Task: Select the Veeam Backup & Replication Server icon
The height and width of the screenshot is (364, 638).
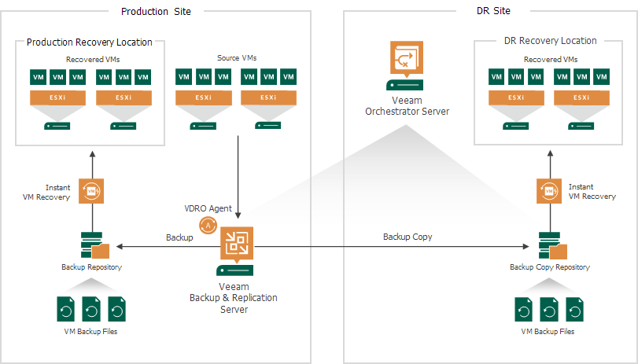Action: (x=237, y=244)
